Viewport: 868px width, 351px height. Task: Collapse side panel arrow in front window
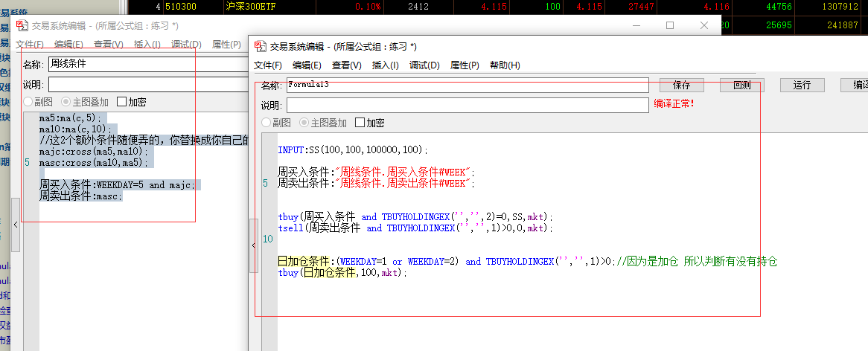click(254, 245)
